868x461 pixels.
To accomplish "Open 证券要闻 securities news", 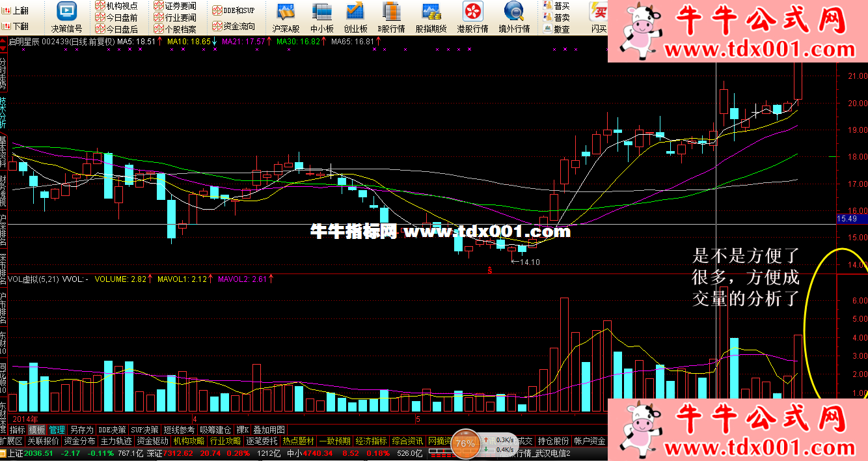I will [176, 6].
